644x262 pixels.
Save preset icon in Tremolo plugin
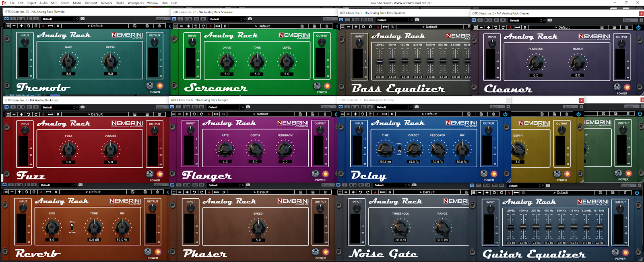[135, 26]
